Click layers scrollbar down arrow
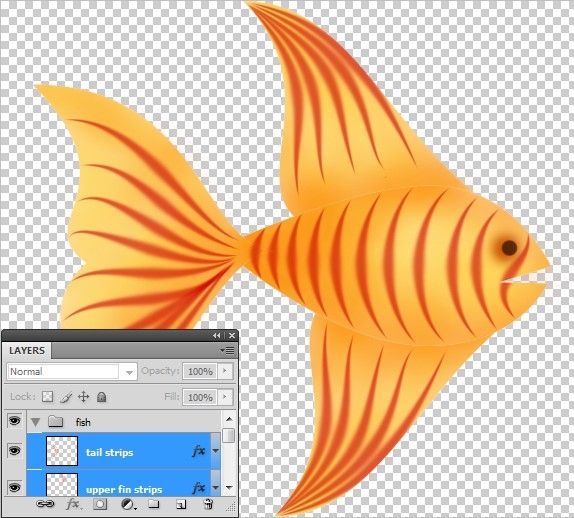 coord(229,488)
